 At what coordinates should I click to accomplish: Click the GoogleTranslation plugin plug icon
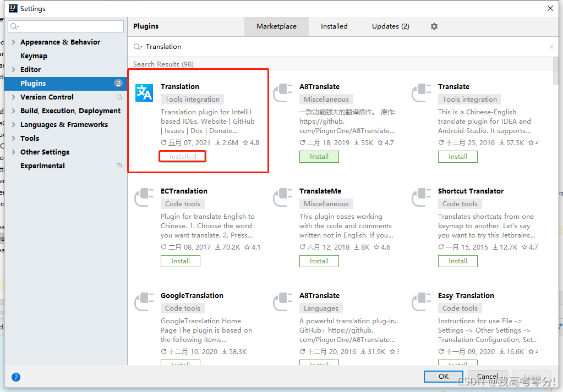[144, 302]
